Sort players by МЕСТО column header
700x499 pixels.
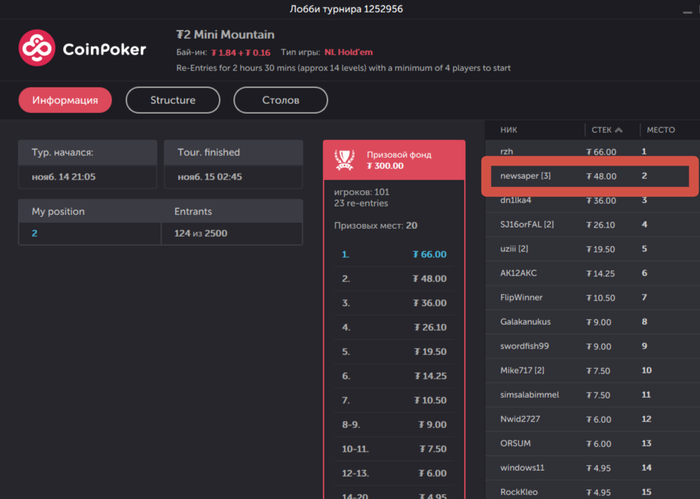(661, 130)
